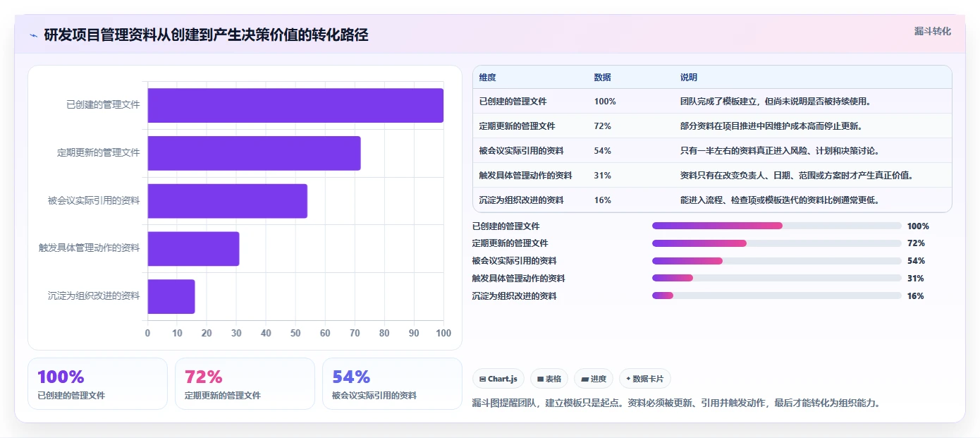Click the description starting 部分资料在项目推进中
980x438 pixels.
tap(771, 126)
